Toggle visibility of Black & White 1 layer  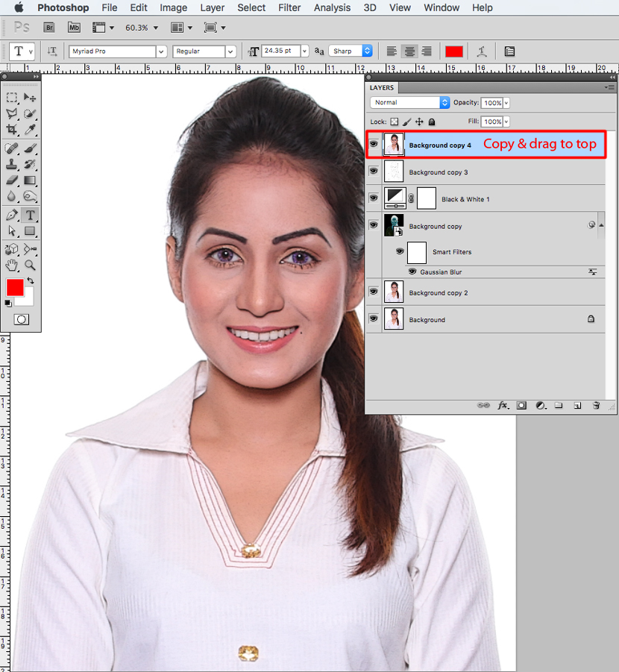point(374,198)
